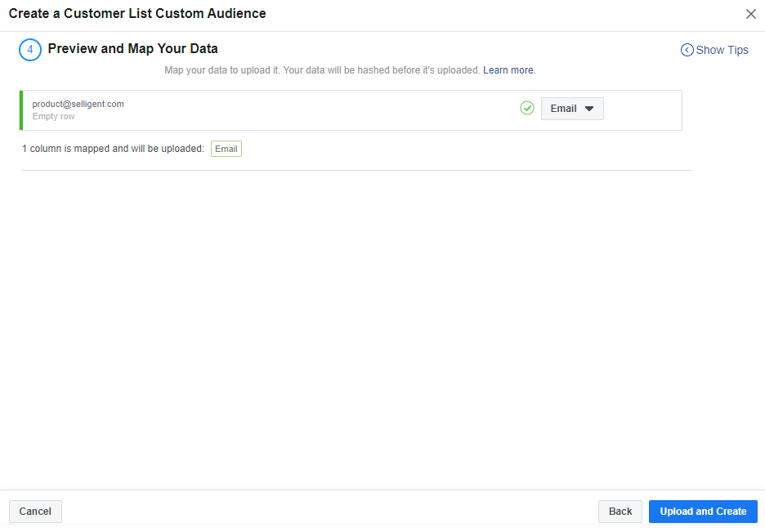Click the step 4 circle icon
The width and height of the screenshot is (765, 532).
[30, 50]
